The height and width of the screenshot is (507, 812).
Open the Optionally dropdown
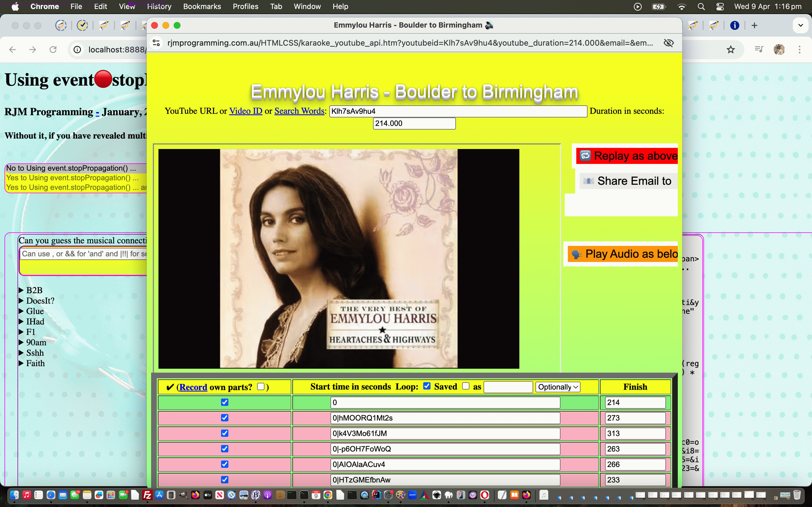pos(558,387)
